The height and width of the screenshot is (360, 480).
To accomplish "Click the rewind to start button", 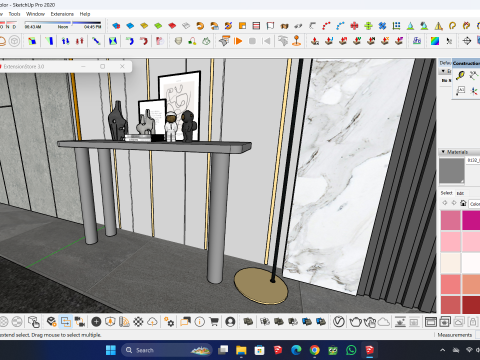I will tap(266, 41).
